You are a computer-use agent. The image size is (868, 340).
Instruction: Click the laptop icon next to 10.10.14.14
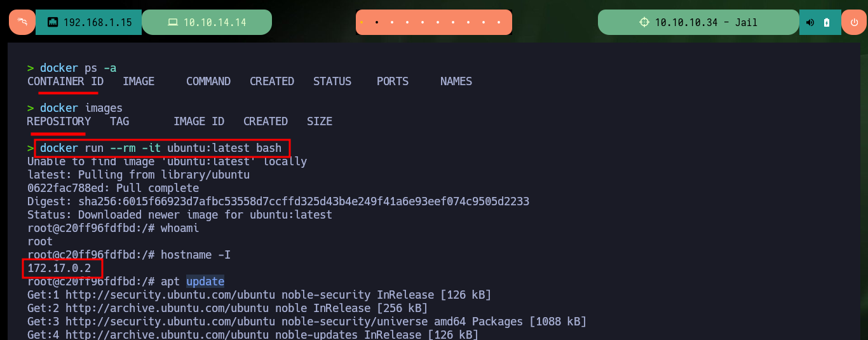point(172,22)
